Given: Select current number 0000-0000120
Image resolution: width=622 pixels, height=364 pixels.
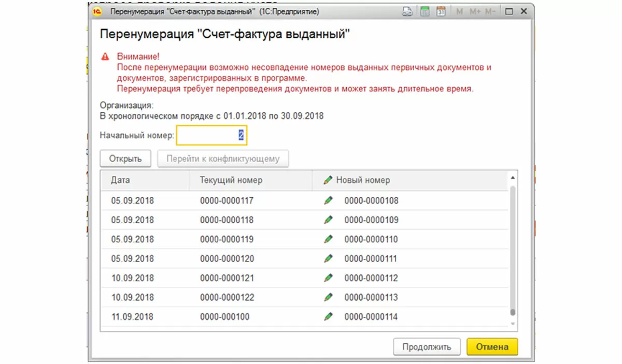Looking at the screenshot, I should click(x=227, y=258).
